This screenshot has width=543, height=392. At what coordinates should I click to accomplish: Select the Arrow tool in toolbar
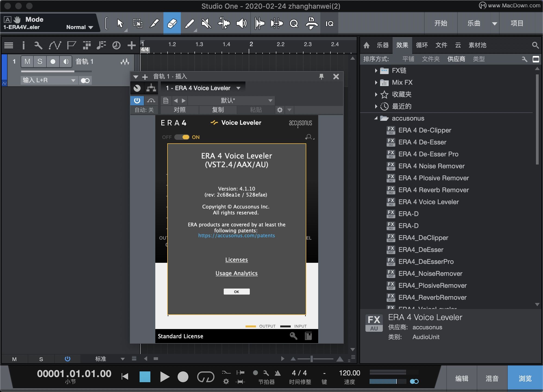[x=120, y=24]
